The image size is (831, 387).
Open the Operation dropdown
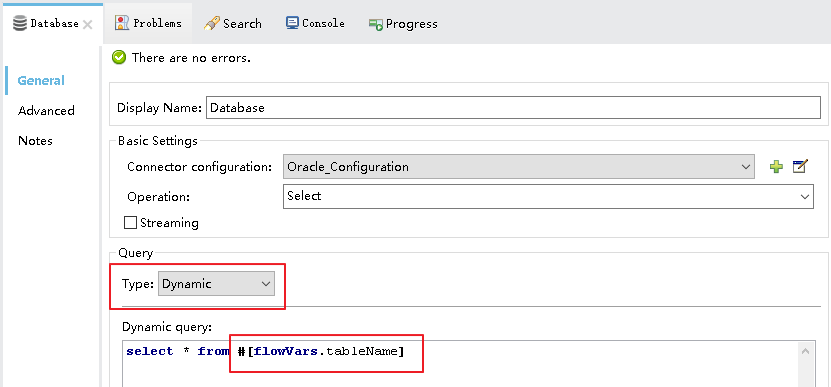[548, 196]
